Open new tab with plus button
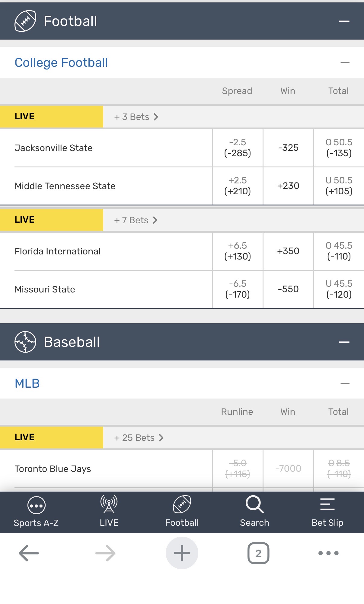Image resolution: width=364 pixels, height=604 pixels. pos(182,553)
